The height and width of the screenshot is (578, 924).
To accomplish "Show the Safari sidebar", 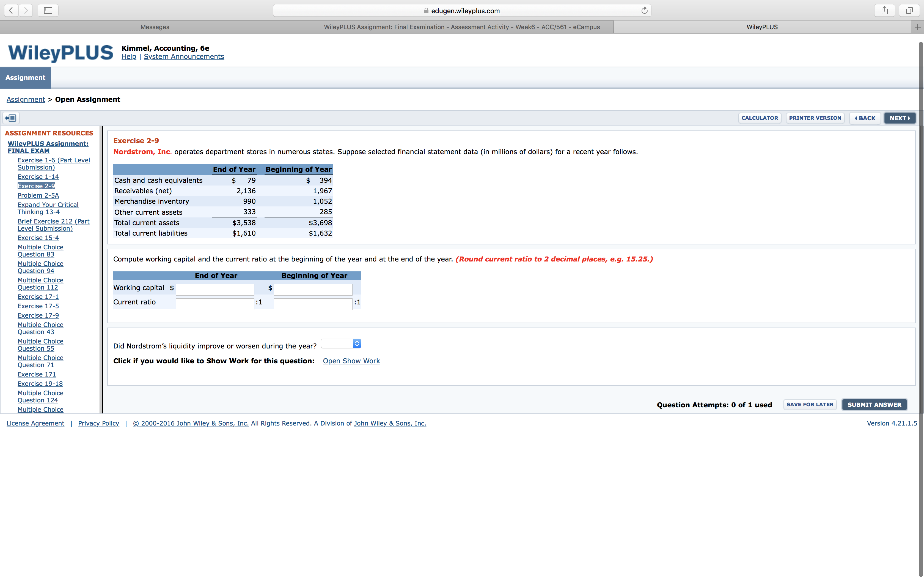I will coord(48,10).
